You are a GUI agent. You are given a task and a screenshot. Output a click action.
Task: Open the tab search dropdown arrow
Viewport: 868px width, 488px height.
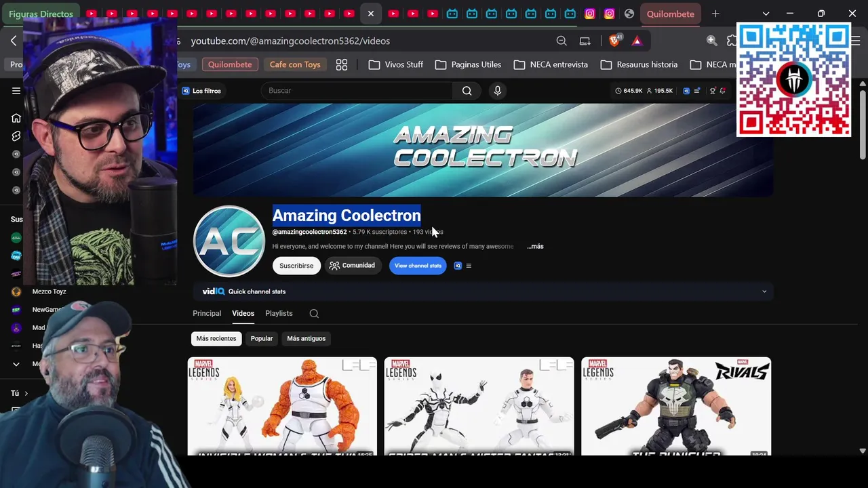pos(766,14)
